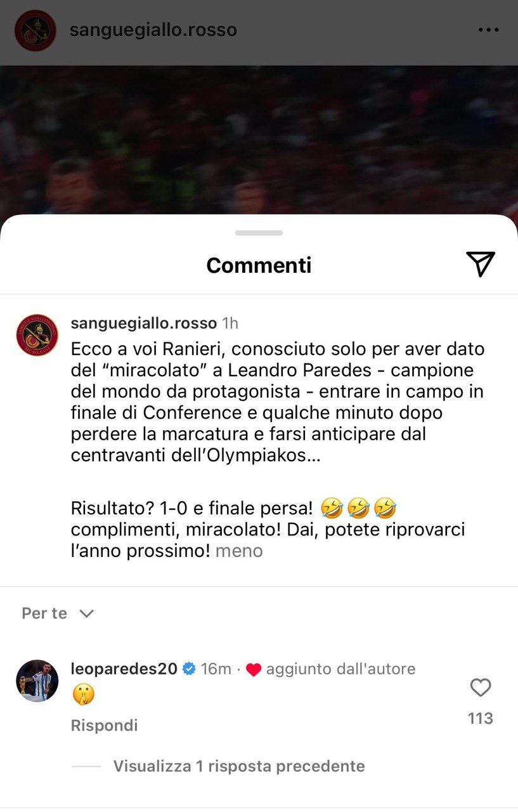The height and width of the screenshot is (812, 518).
Task: Tap sanguegiallo.rosso avatar beside the caption
Action: point(37,335)
